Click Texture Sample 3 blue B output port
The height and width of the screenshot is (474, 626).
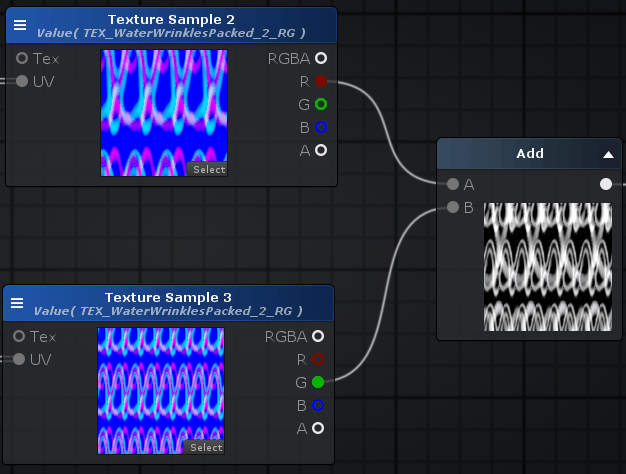[318, 405]
